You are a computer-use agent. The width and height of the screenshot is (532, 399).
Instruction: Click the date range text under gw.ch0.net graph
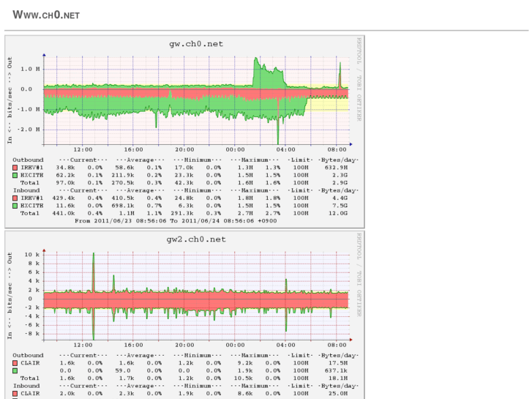(175, 220)
